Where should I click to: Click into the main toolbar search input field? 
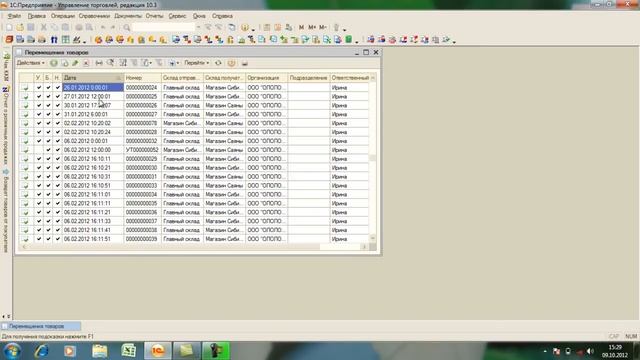coord(163,27)
